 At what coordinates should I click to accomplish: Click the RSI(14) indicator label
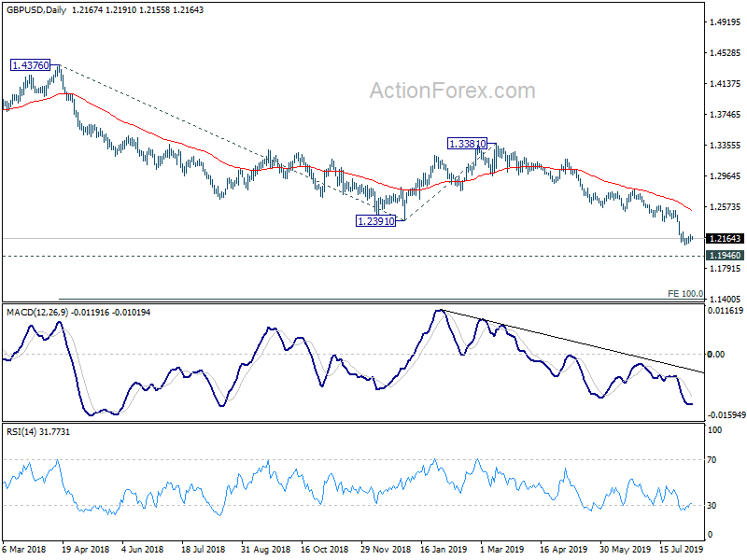(x=21, y=432)
